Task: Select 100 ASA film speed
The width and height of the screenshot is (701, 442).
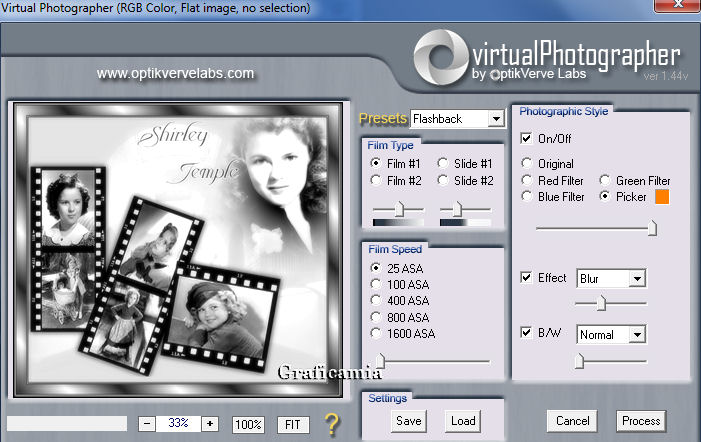Action: 376,284
